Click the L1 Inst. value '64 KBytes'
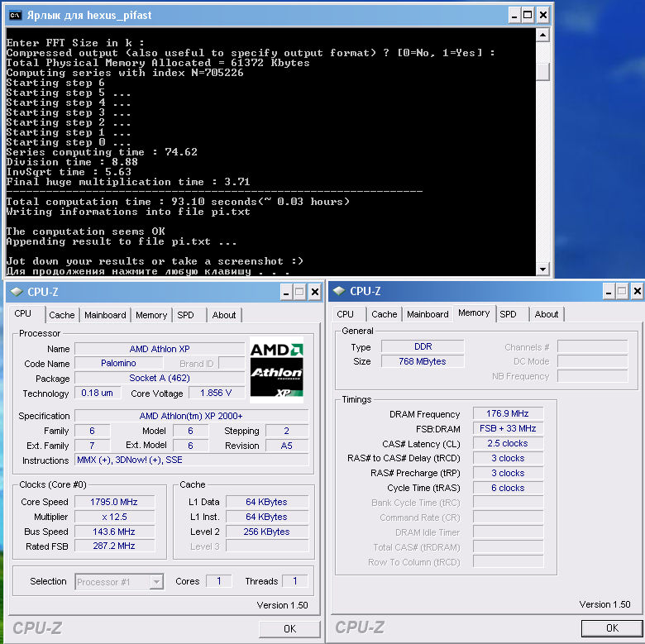Image resolution: width=645 pixels, height=644 pixels. tap(267, 517)
